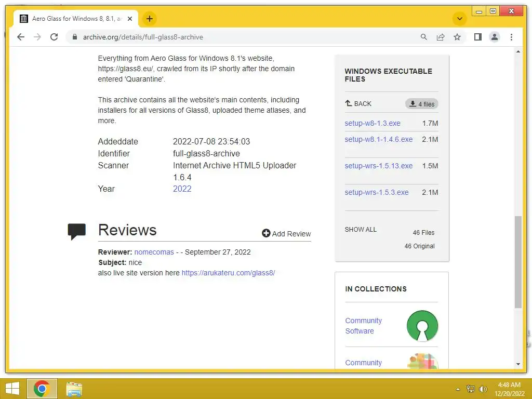Open the 46 Original files link
The image size is (532, 399).
[x=419, y=246]
